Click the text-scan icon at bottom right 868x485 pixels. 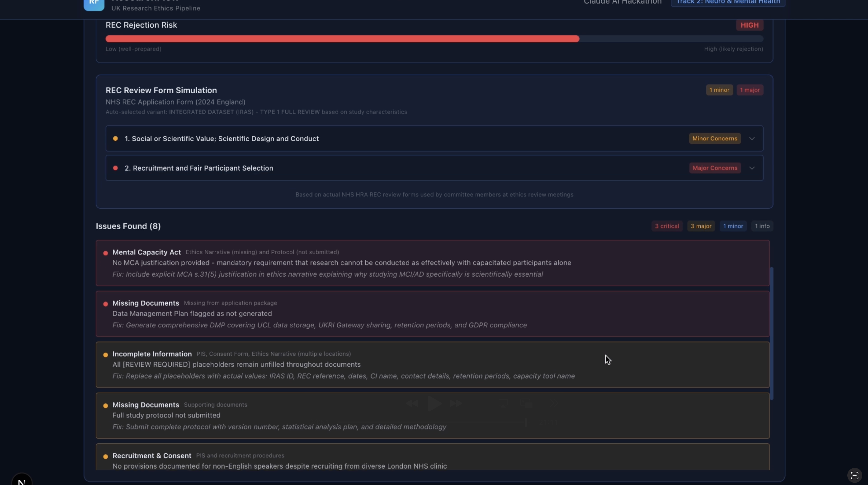pyautogui.click(x=854, y=476)
